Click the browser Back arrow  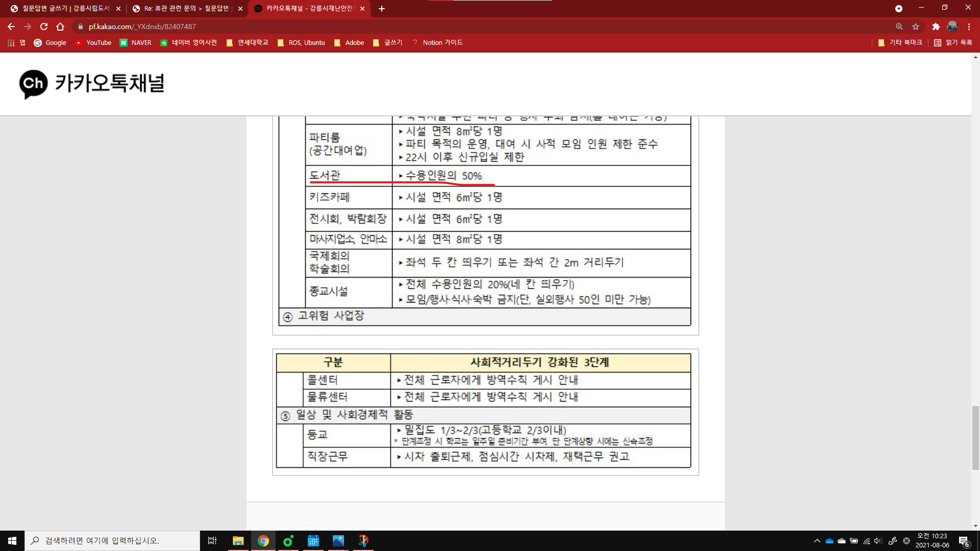point(11,27)
